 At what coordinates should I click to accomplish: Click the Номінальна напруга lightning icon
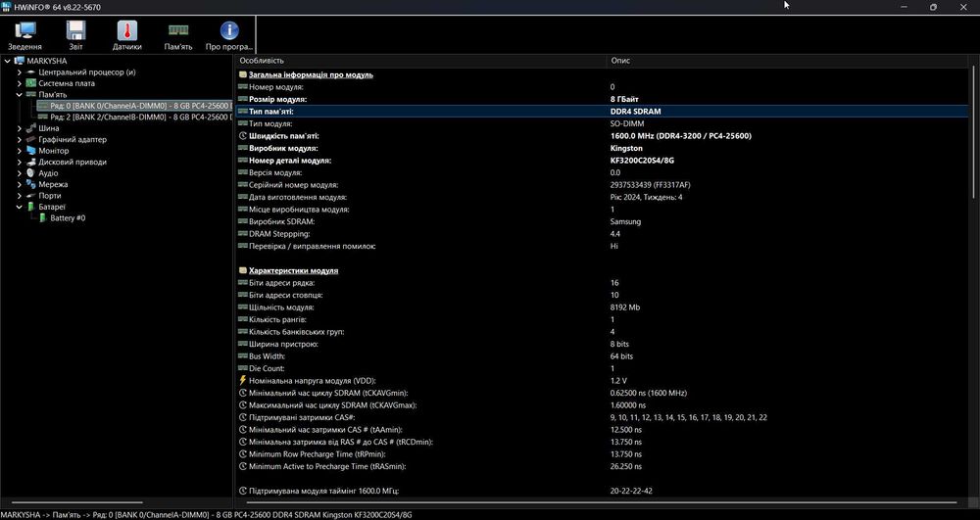[243, 381]
